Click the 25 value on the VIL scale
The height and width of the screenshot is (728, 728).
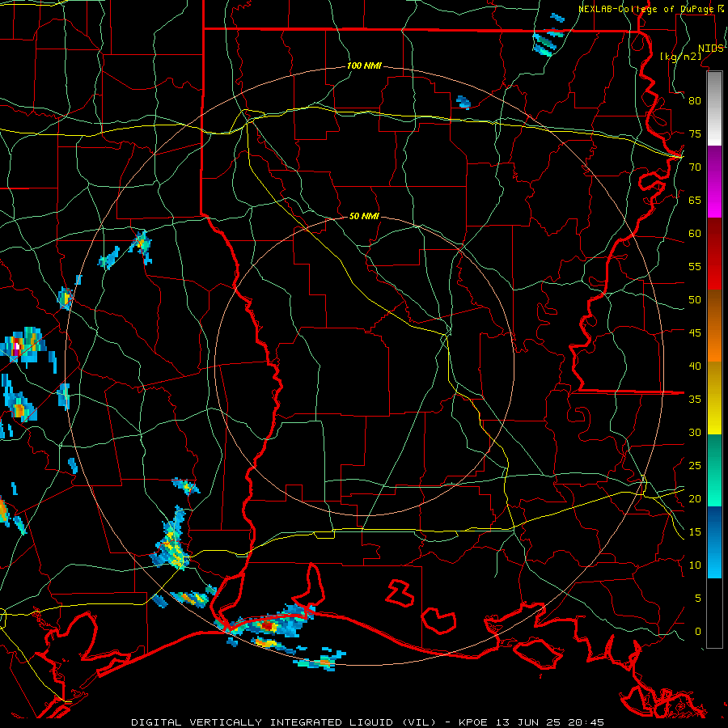(695, 466)
